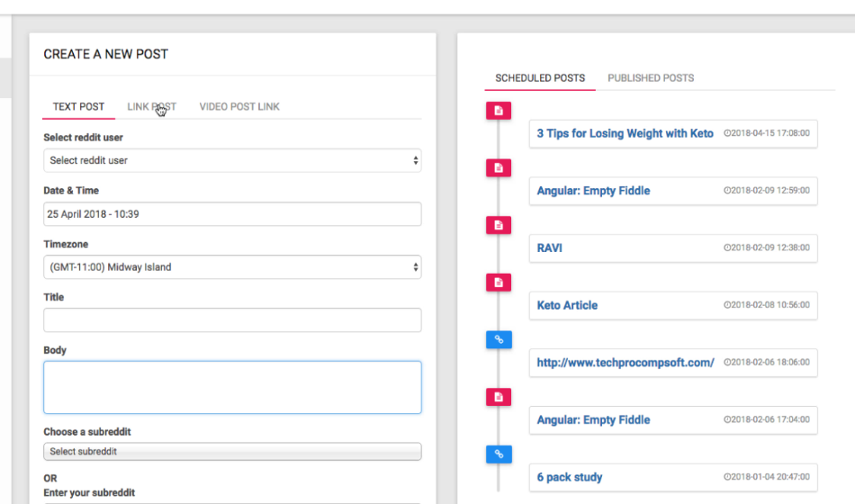Image resolution: width=855 pixels, height=504 pixels.
Task: Open the Select subreddit chooser
Action: point(232,452)
